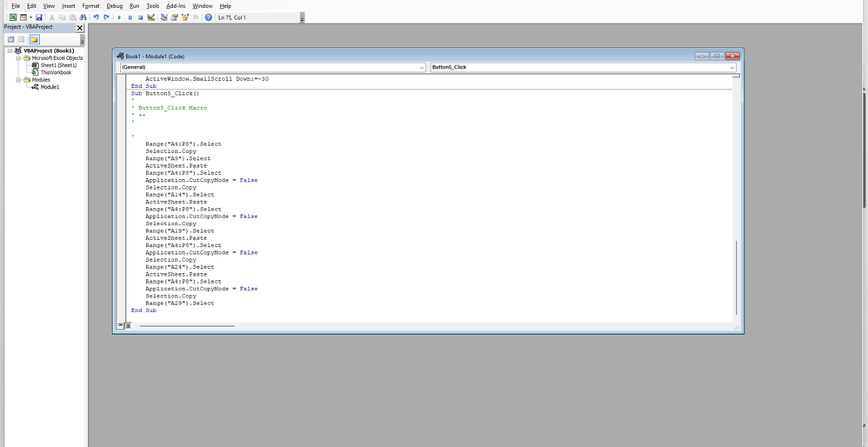Click the Break pause icon
This screenshot has width=868, height=447.
pos(130,17)
